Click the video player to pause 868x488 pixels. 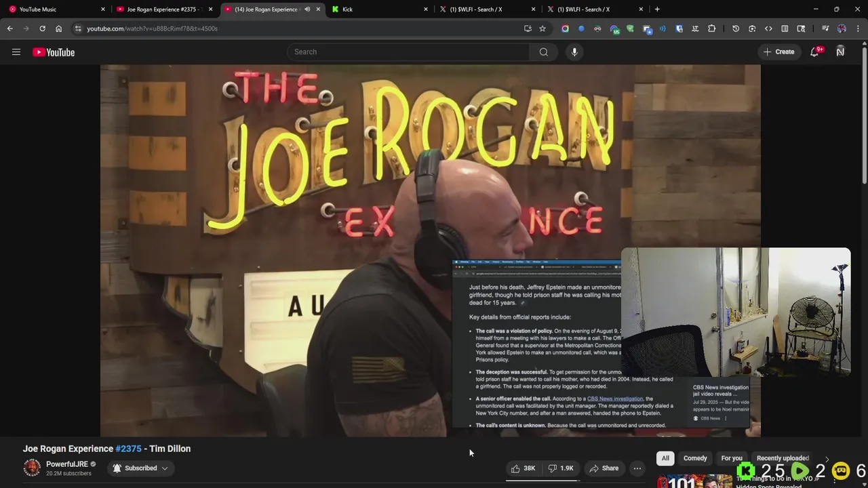click(430, 251)
